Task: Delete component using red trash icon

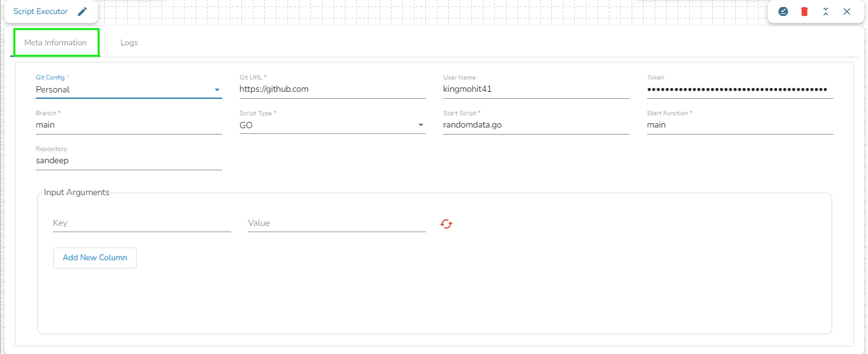Action: pyautogui.click(x=804, y=11)
